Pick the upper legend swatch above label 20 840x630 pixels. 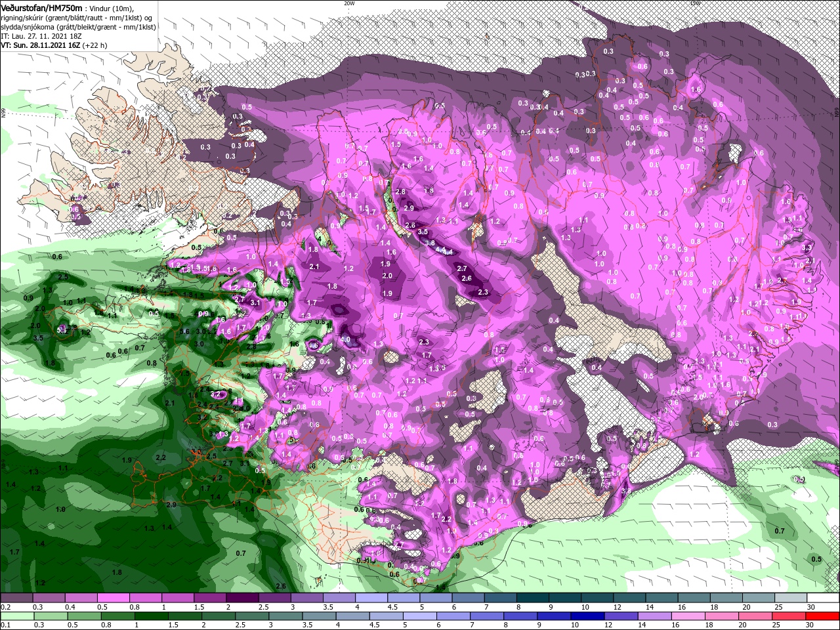coord(757,598)
